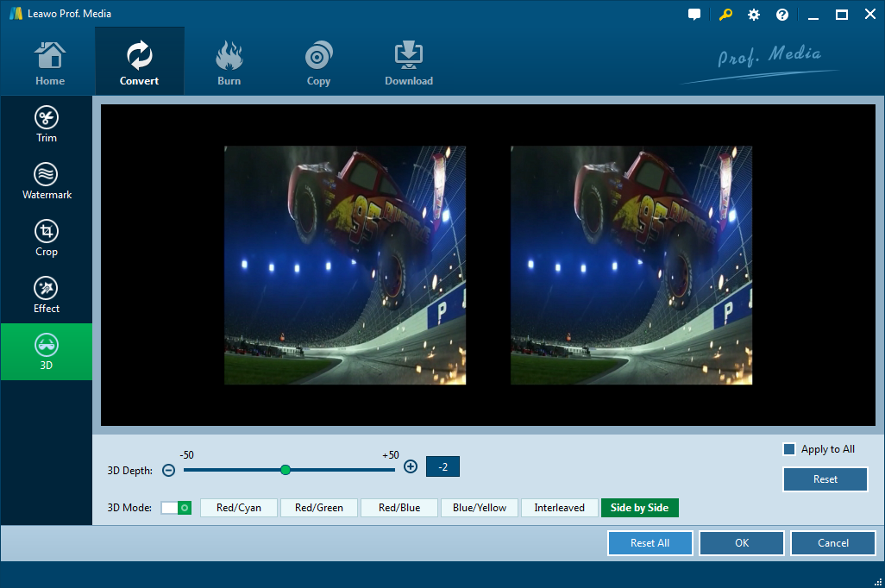Select Interleaved 3D mode
Viewport: 885px width, 588px height.
pos(559,508)
